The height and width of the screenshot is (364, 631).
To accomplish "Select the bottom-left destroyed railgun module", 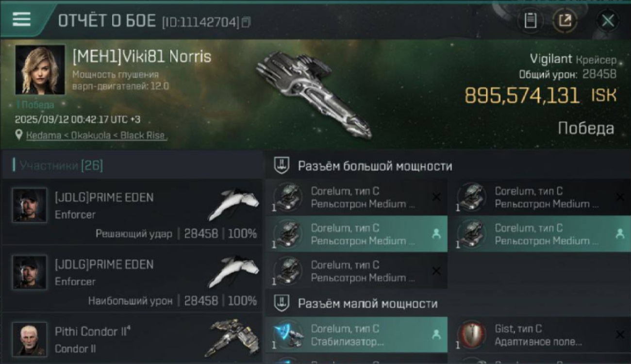I will tap(356, 271).
